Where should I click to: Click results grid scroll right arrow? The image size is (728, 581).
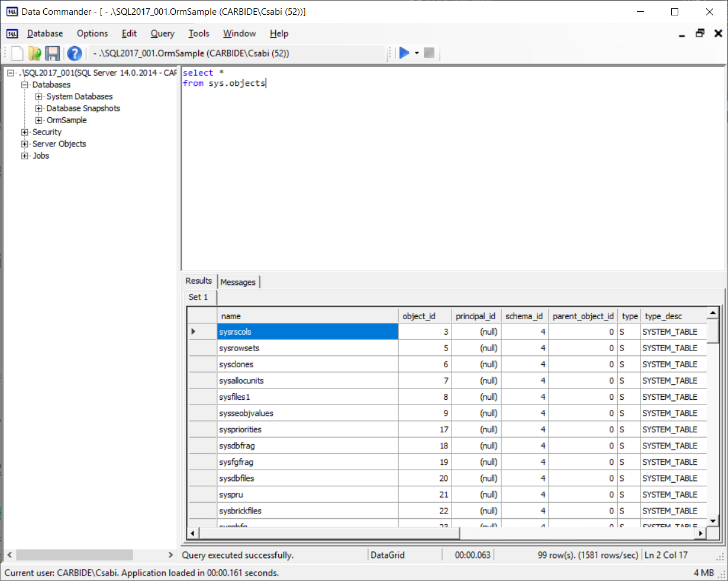[701, 534]
